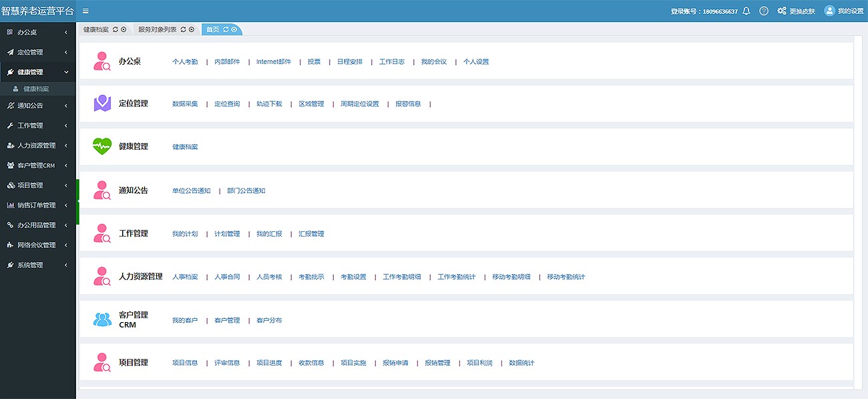868x399 pixels.
Task: Toggle the sidebar with the hamburger icon
Action: (x=85, y=11)
